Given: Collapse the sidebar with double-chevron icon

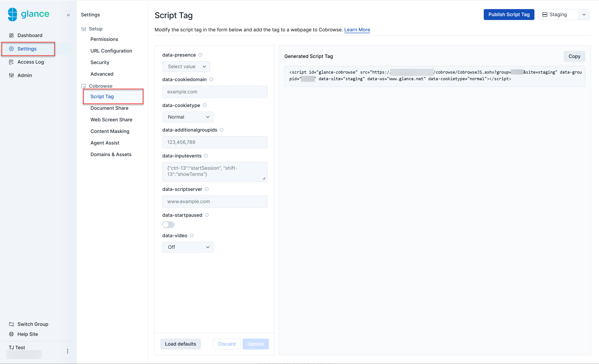Looking at the screenshot, I should (x=68, y=15).
